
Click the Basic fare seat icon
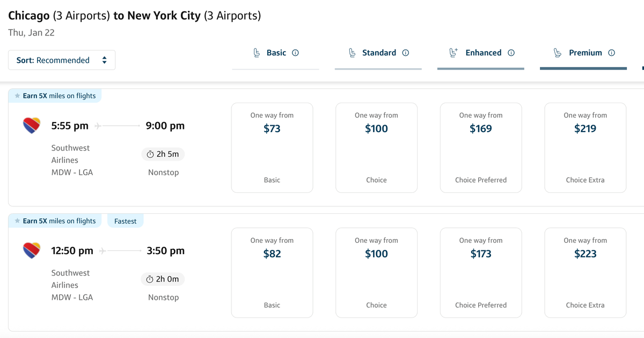(257, 52)
